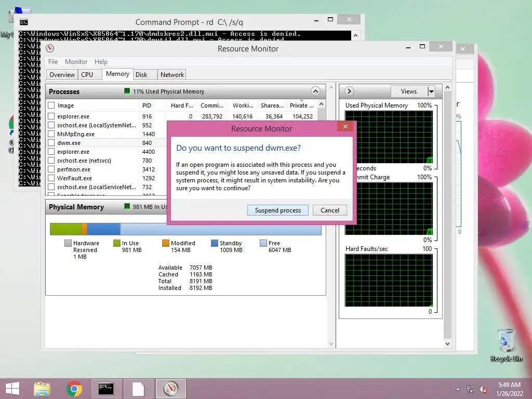Click the Command Prompt title bar icon

click(x=24, y=22)
